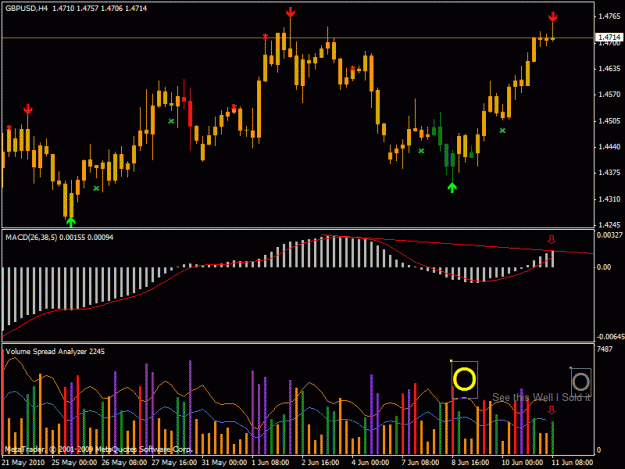The height and width of the screenshot is (469, 625).
Task: Click the 1.4375 price level on the axis
Action: 609,173
